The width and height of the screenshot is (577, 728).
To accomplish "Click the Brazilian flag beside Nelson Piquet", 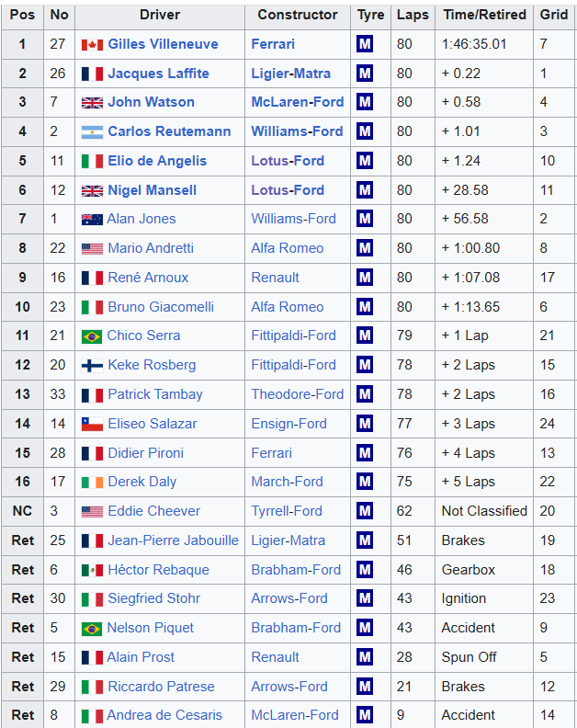I will (92, 628).
